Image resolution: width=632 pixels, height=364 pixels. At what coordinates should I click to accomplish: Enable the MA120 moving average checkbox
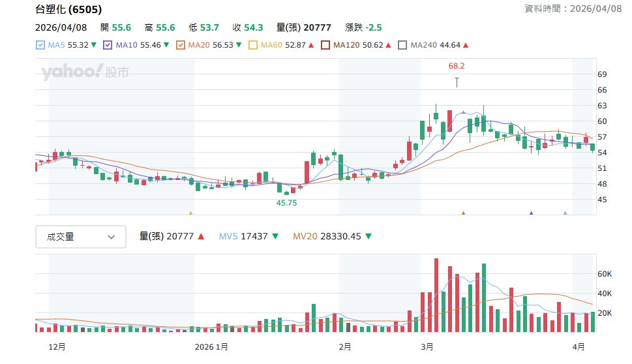[325, 46]
